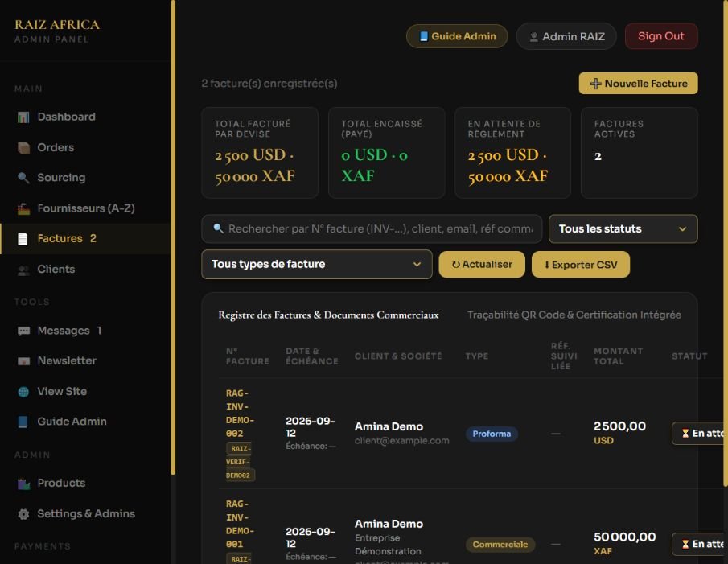Click the Dashboard chart icon
This screenshot has width=728, height=564.
[23, 117]
